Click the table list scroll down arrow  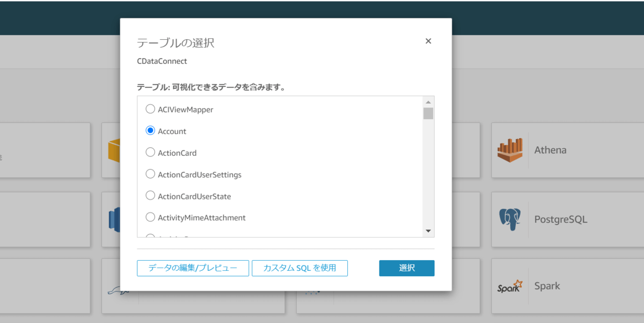coord(428,231)
